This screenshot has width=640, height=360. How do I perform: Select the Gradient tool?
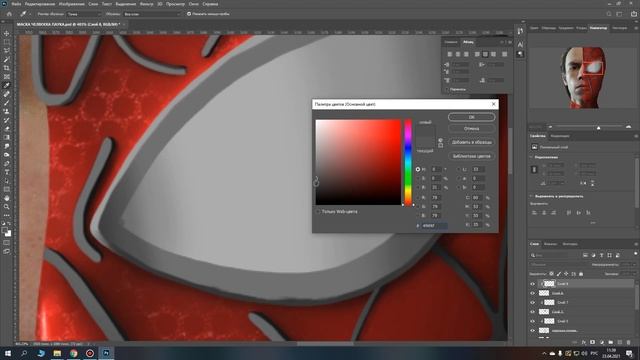(x=7, y=138)
